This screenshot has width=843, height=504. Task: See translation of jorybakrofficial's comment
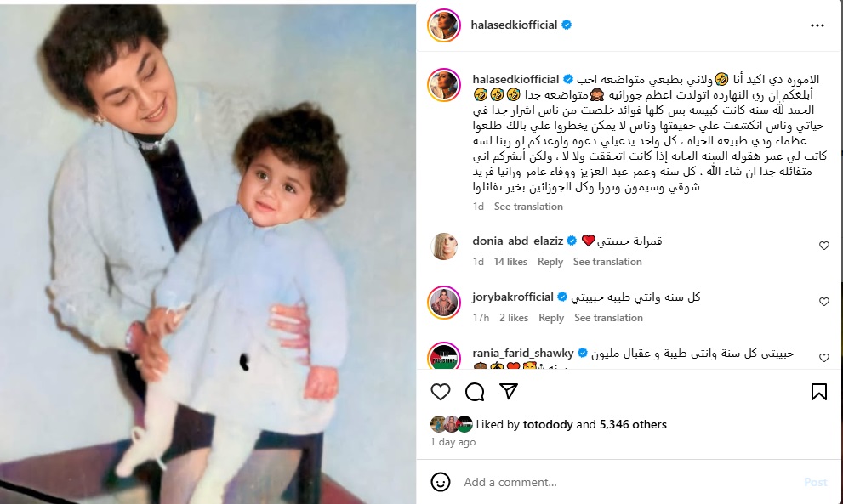tap(608, 318)
